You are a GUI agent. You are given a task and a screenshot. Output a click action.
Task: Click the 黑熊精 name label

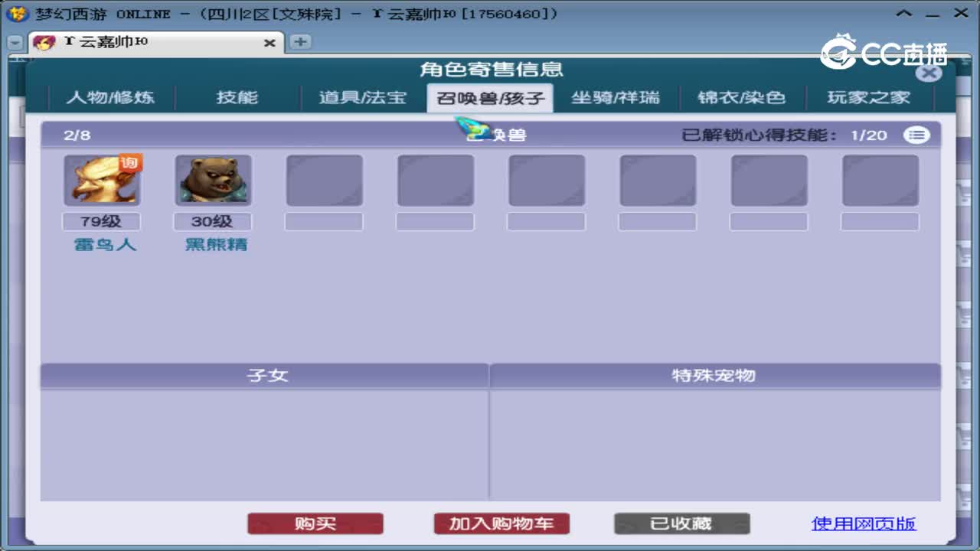click(x=217, y=246)
